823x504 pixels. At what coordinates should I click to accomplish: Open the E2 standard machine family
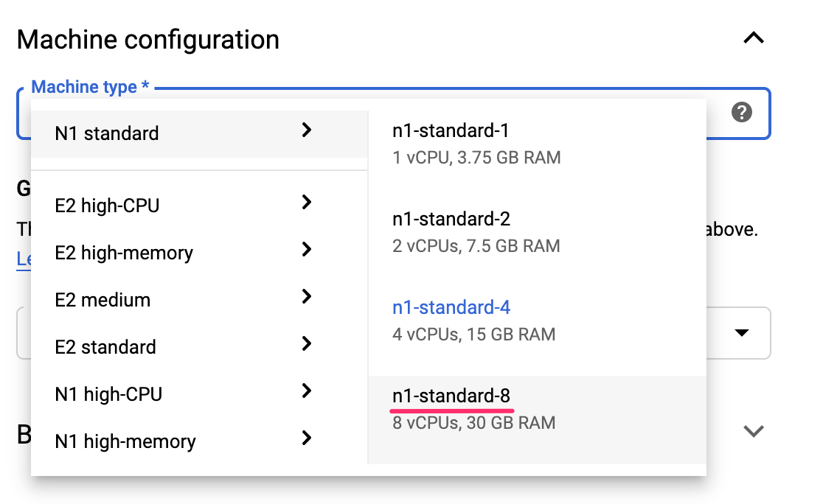pos(105,347)
